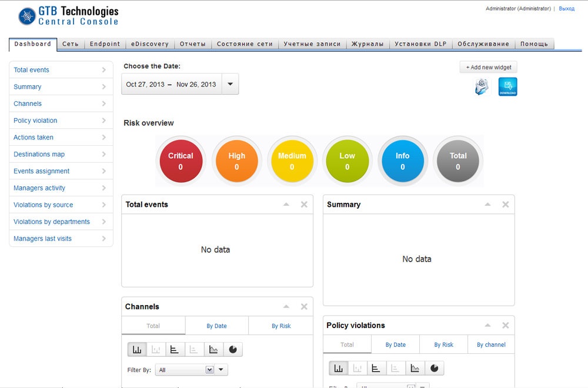Image resolution: width=588 pixels, height=388 pixels.
Task: Select vertical bar chart in Channels widget
Action: click(137, 349)
